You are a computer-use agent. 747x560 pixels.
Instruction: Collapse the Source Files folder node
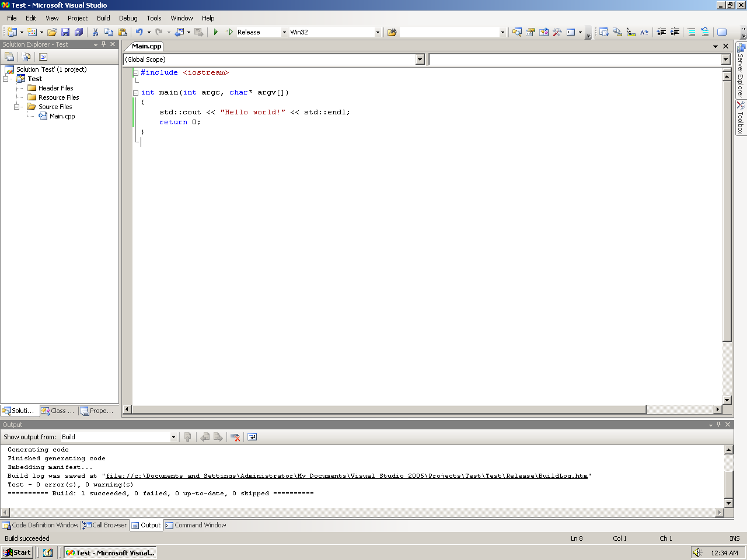[x=17, y=107]
